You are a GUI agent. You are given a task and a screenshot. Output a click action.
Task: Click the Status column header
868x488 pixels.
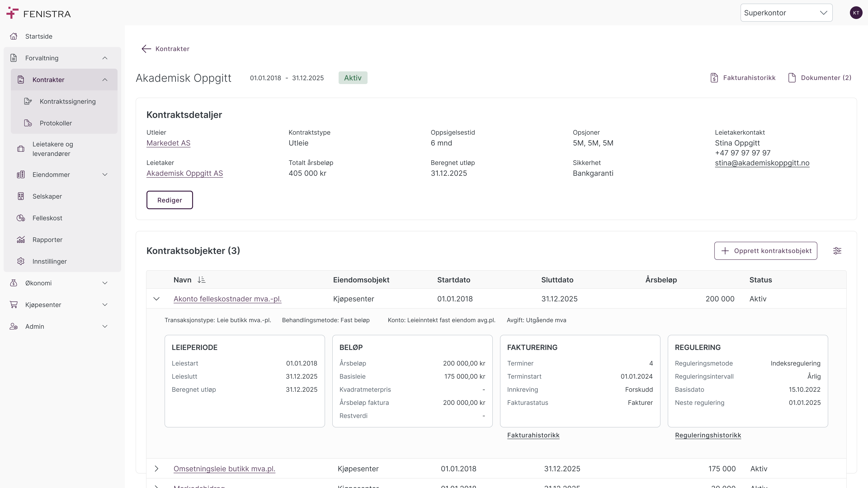coord(760,280)
